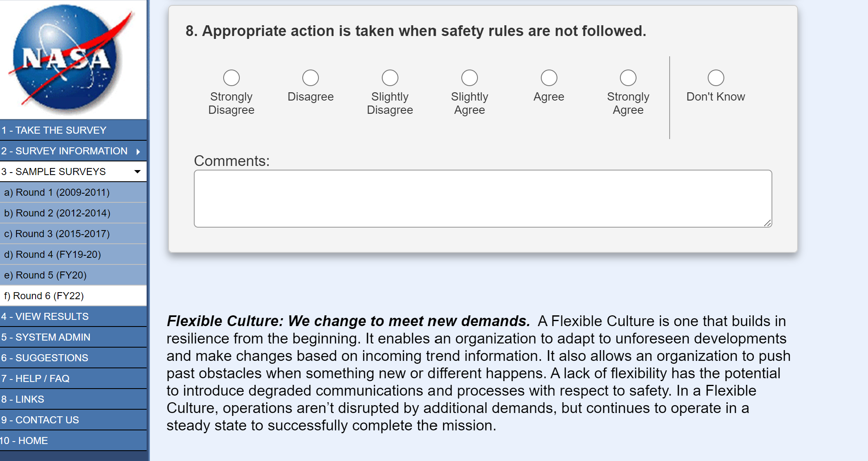Pick the Slightly Agree radio button
Image resolution: width=868 pixels, height=461 pixels.
tap(470, 78)
